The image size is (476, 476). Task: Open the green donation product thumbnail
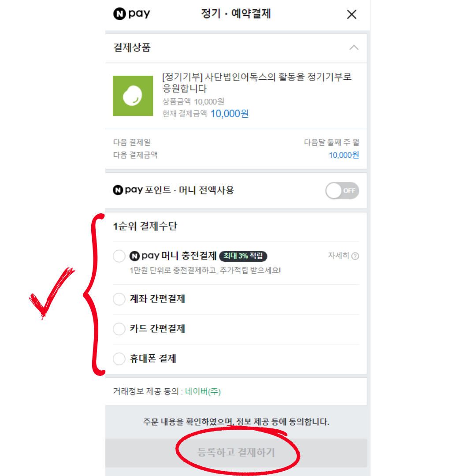(133, 96)
